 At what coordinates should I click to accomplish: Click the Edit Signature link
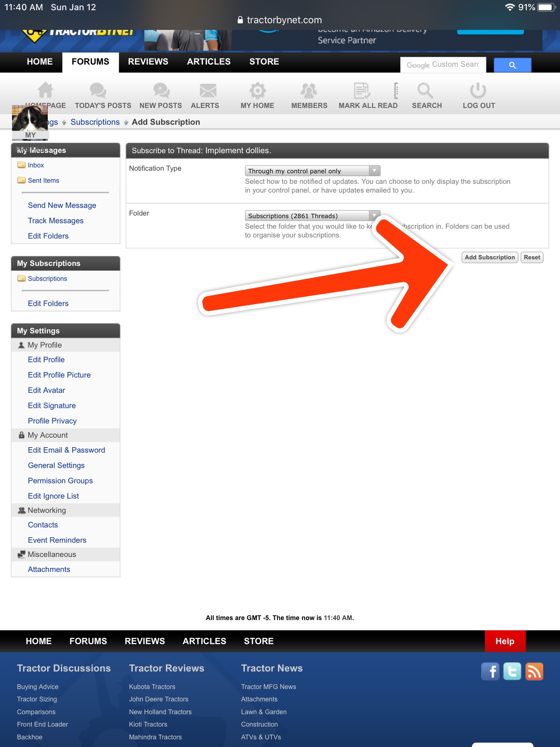click(x=52, y=406)
